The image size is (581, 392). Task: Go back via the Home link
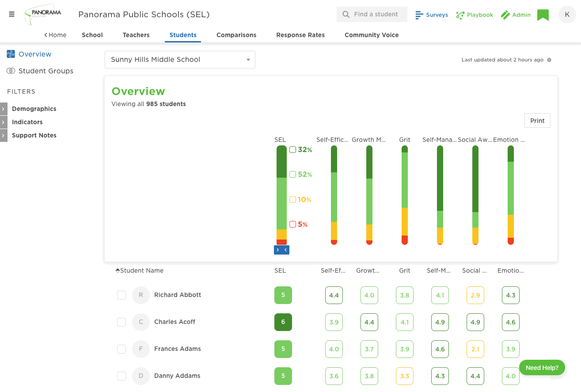pyautogui.click(x=55, y=35)
